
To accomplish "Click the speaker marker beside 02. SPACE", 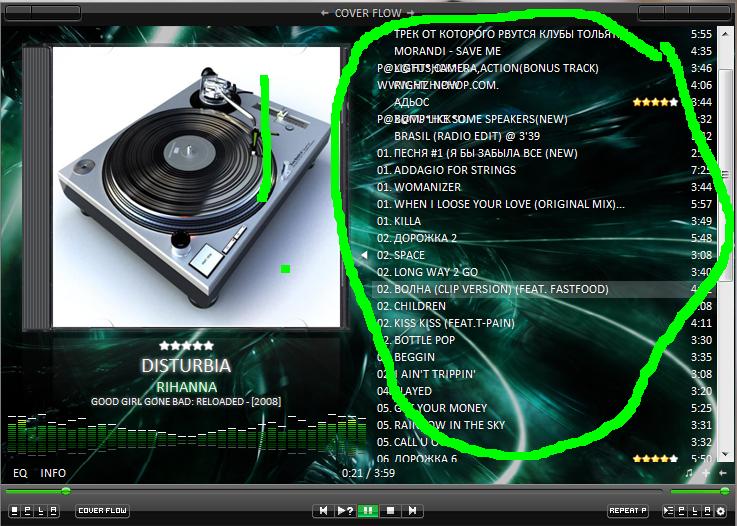I will [x=364, y=255].
